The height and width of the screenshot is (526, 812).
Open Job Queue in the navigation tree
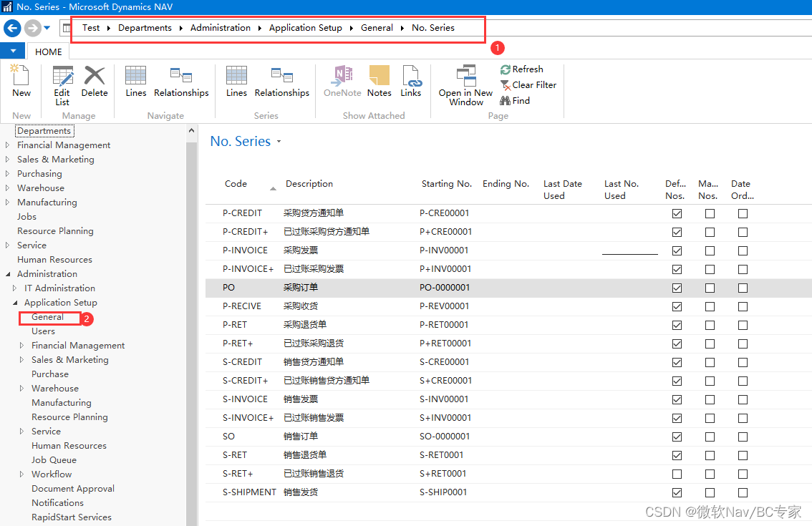(54, 459)
